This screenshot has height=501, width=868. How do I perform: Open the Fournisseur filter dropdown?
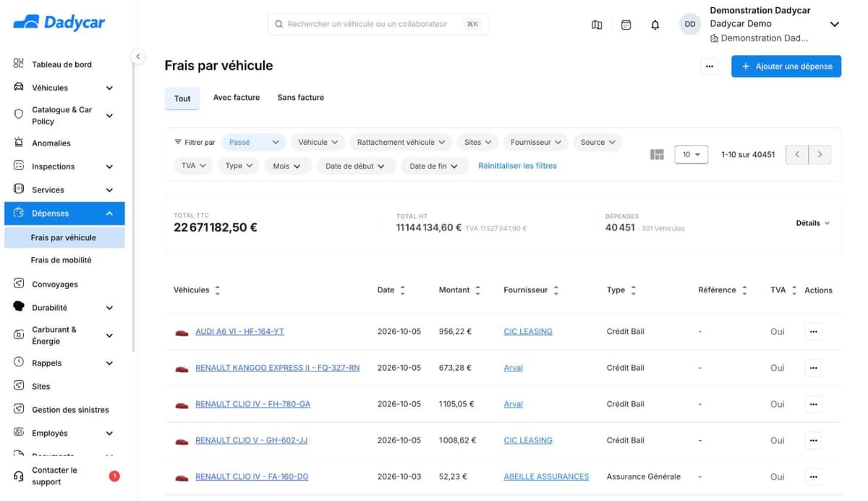pyautogui.click(x=536, y=143)
